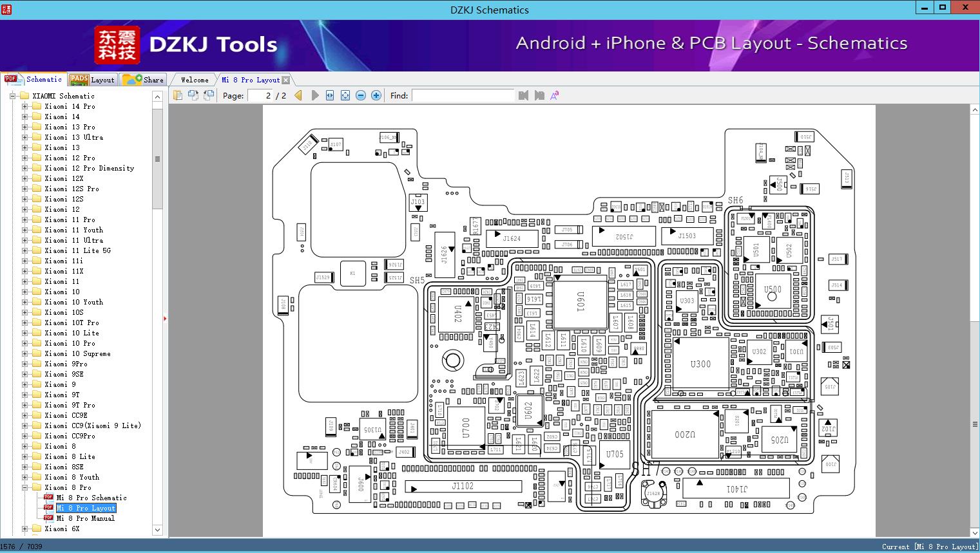Click the fit page icon
The width and height of the screenshot is (980, 553).
pos(345,95)
